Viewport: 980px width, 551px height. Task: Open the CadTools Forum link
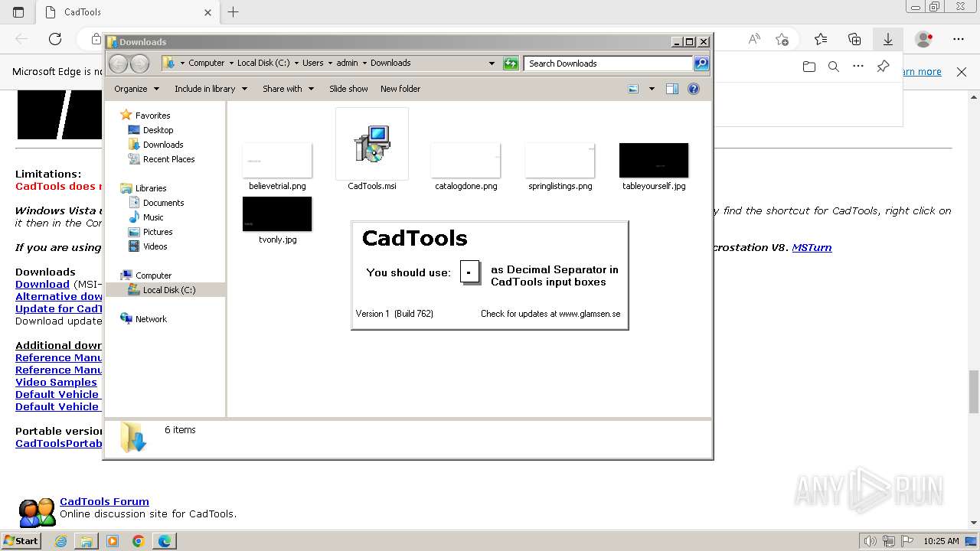(104, 502)
